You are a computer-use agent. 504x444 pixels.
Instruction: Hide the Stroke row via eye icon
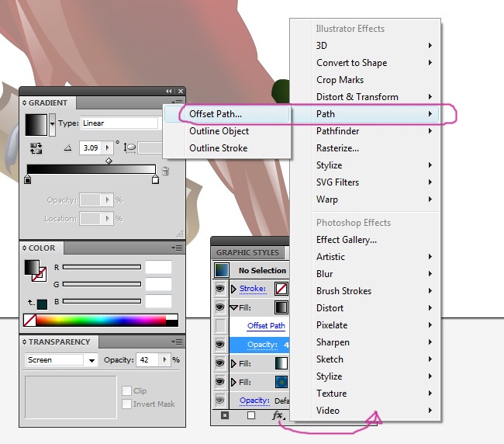[x=220, y=289]
